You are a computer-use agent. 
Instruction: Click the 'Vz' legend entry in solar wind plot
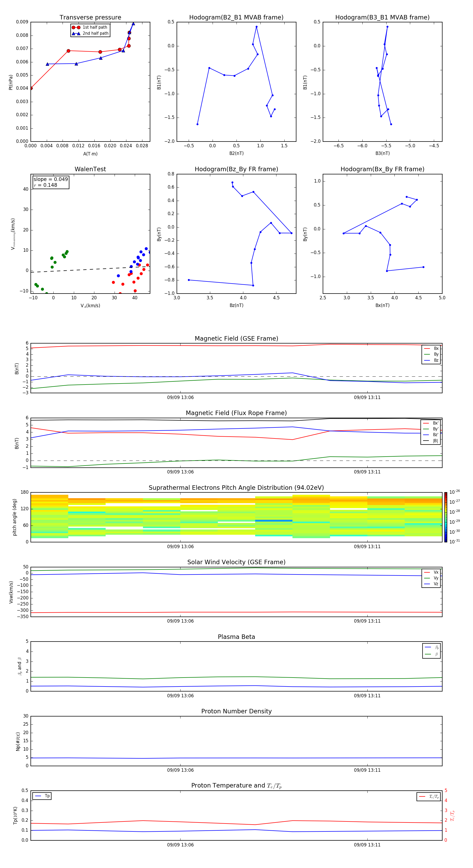(x=431, y=584)
